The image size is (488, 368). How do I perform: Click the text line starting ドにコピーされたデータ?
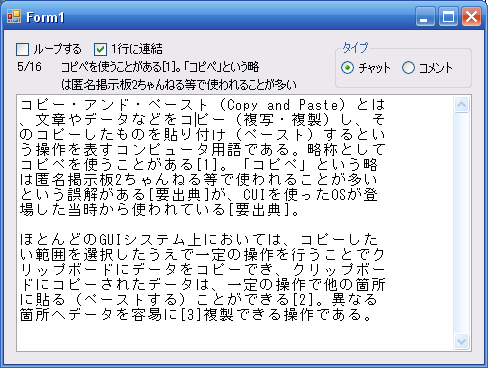click(202, 284)
